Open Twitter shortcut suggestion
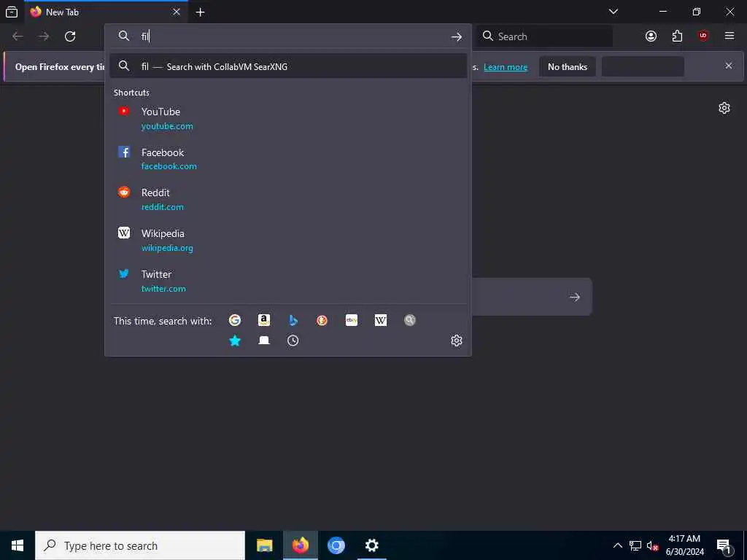747x560 pixels. 287,281
